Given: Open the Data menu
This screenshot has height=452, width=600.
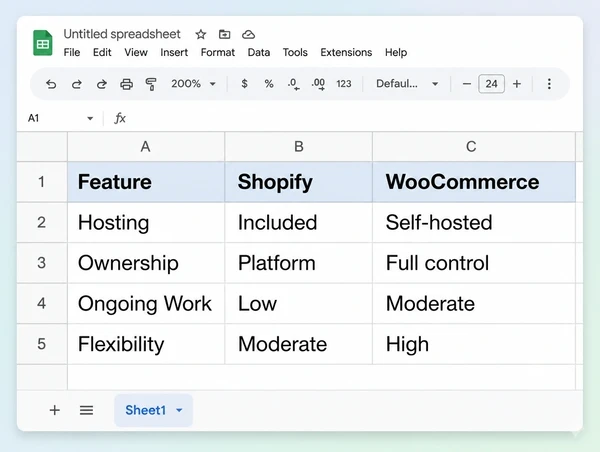Looking at the screenshot, I should (259, 52).
